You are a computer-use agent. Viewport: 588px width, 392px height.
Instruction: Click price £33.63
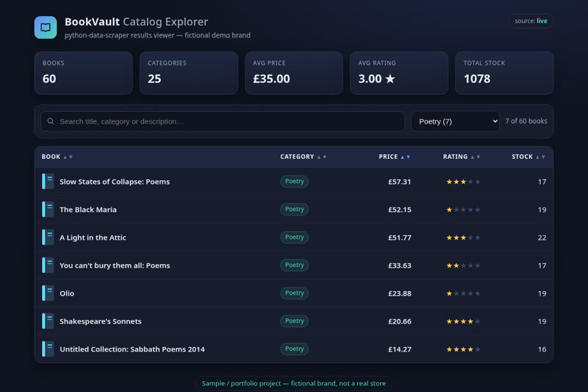pos(400,266)
